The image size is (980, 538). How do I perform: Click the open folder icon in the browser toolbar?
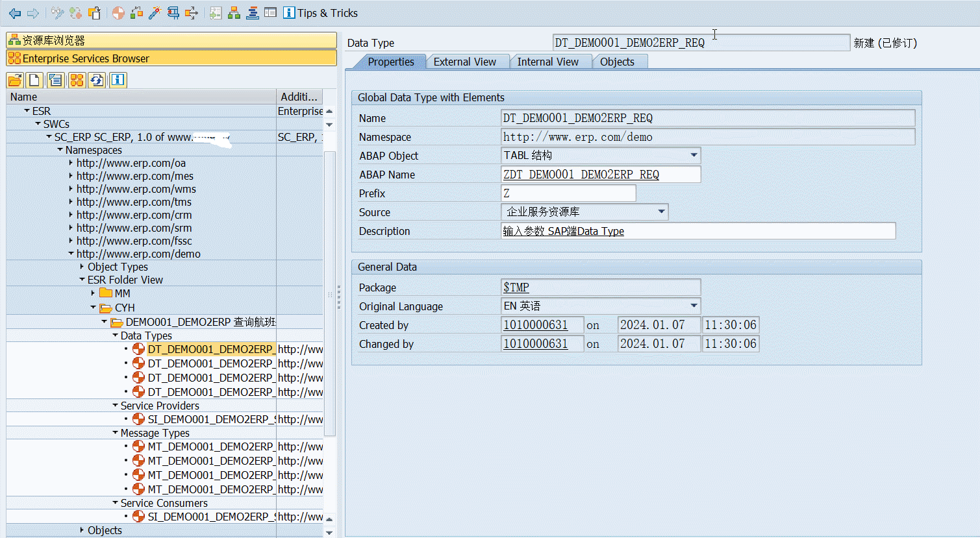click(15, 80)
